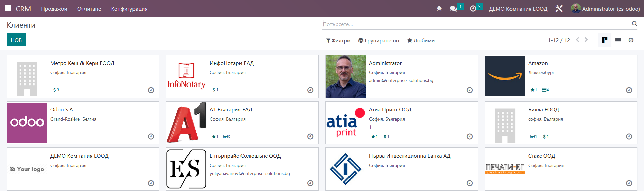Click activity clock on ИнфоНотари ЕАД card
The image size is (644, 191).
point(310,90)
